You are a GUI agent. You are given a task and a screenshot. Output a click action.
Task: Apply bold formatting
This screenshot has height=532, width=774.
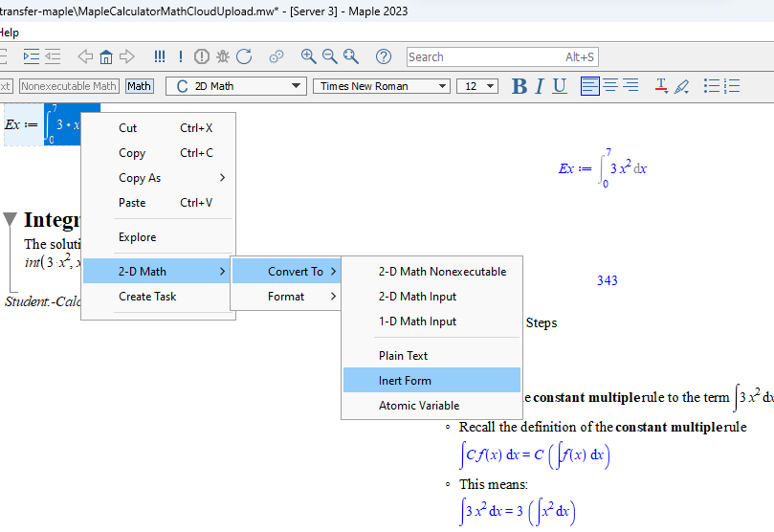(x=520, y=86)
